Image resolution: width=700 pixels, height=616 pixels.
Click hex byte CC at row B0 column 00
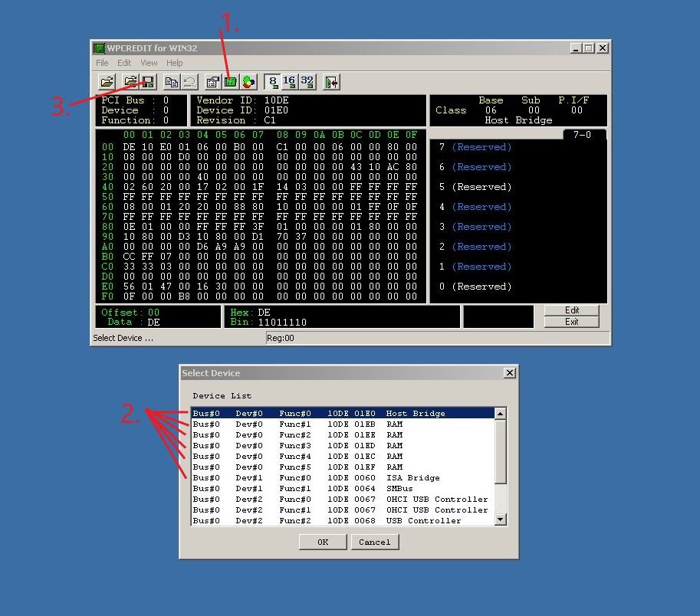(129, 257)
